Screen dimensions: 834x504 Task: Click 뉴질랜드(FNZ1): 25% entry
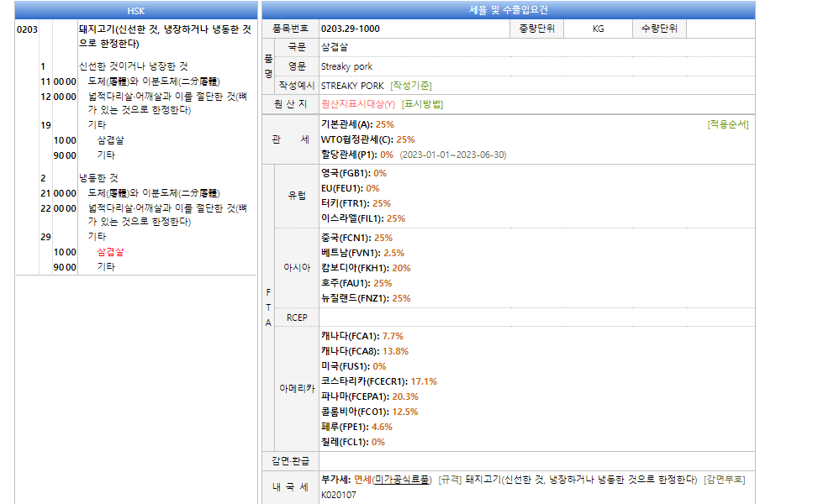(366, 298)
